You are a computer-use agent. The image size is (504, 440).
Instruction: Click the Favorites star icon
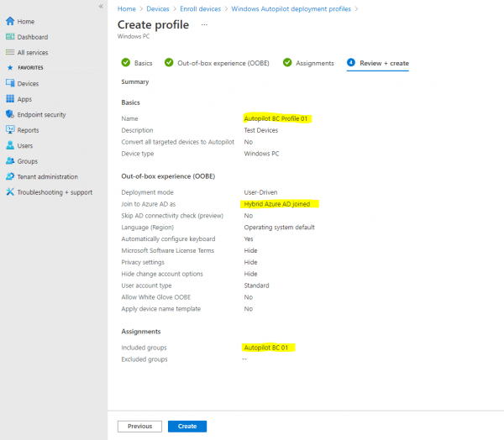pyautogui.click(x=10, y=67)
